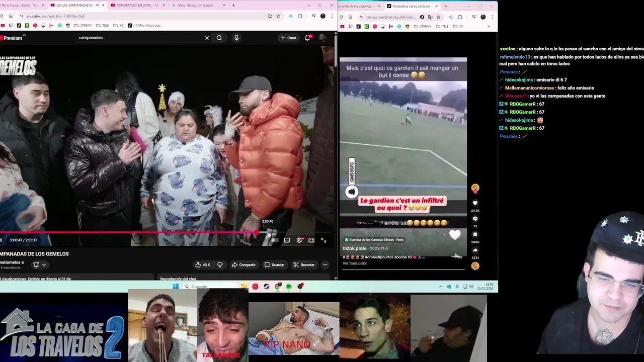Toggle subtitles in the YouTube player
The height and width of the screenshot is (362, 644).
(x=287, y=240)
